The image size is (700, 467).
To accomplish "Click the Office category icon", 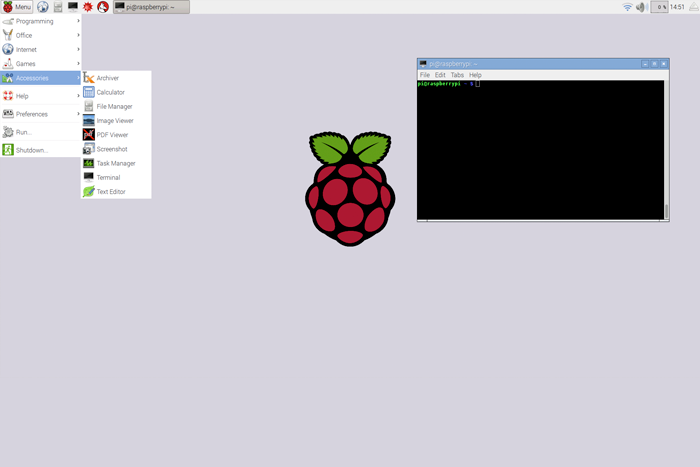I will [x=8, y=35].
